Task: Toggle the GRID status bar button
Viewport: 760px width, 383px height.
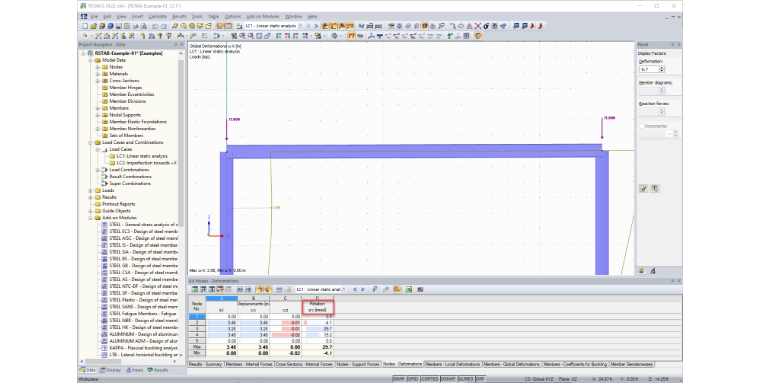Action: pyautogui.click(x=413, y=379)
